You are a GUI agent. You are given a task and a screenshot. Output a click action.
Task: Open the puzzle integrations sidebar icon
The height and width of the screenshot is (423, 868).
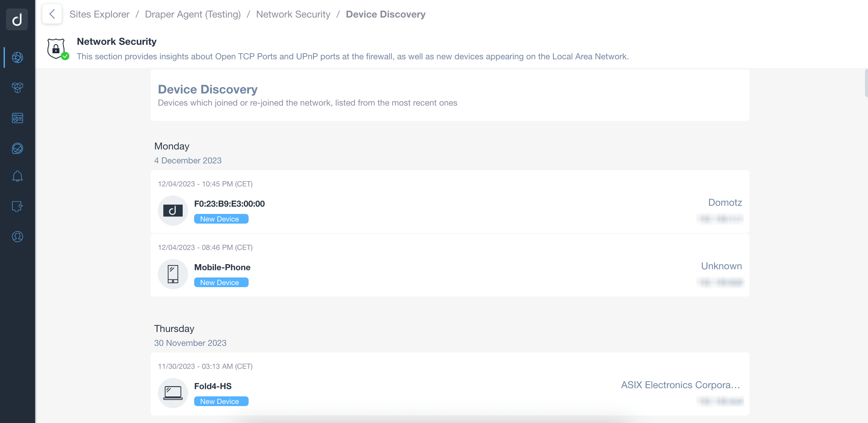point(17,206)
